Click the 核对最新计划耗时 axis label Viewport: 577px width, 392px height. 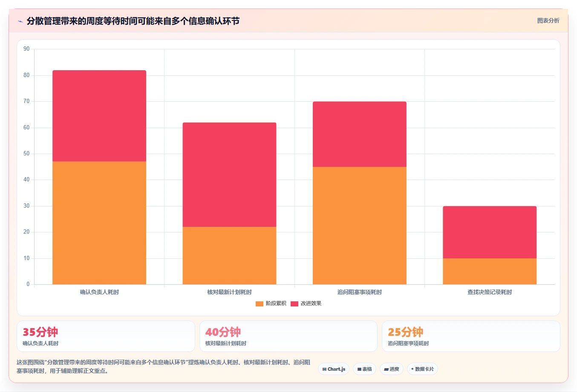[229, 292]
